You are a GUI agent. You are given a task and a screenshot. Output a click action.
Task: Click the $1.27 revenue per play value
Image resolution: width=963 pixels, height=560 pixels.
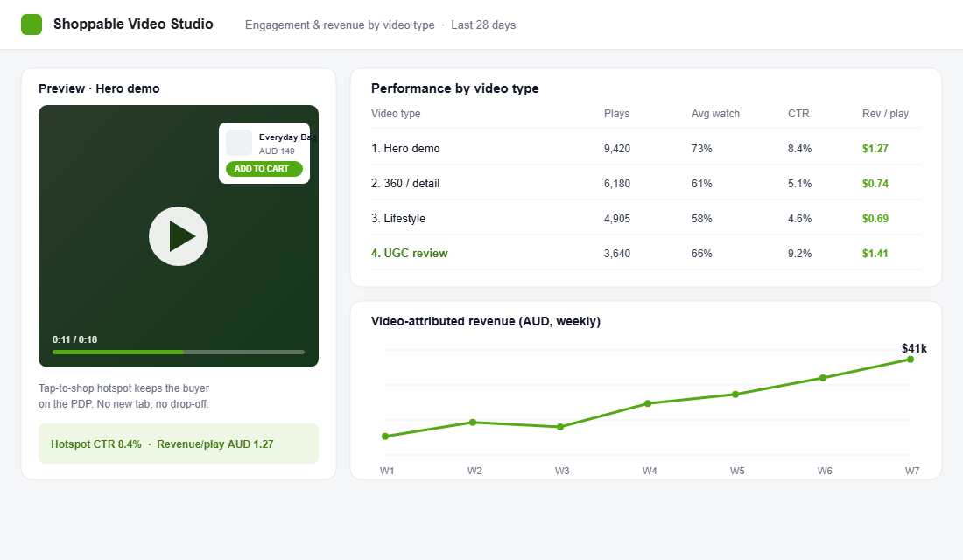point(875,149)
